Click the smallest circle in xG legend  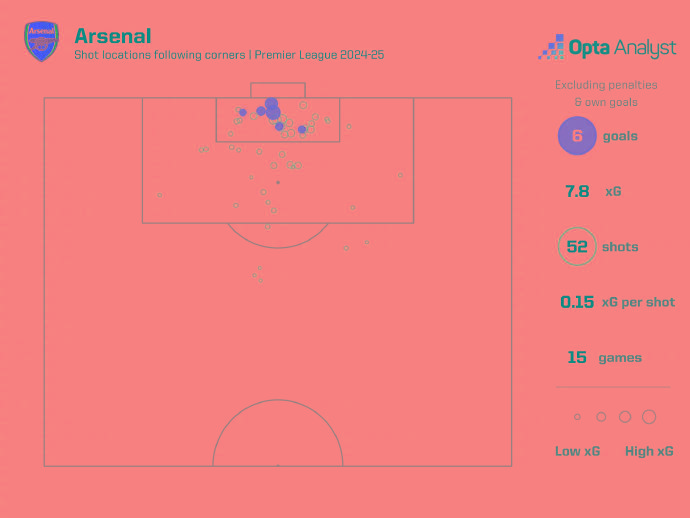point(577,417)
